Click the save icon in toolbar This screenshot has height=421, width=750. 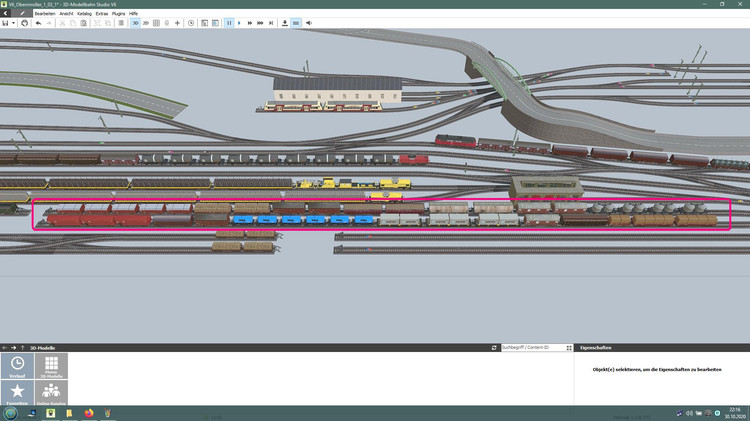pyautogui.click(x=6, y=22)
